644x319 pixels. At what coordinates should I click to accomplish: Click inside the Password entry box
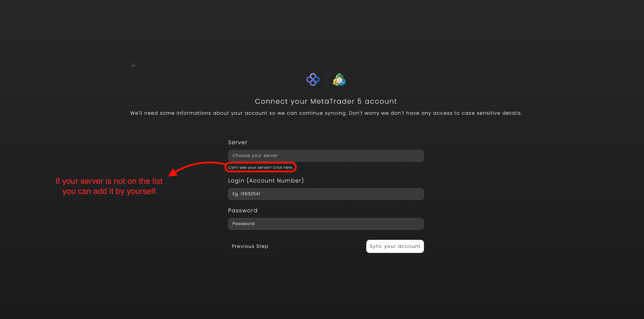pos(325,224)
